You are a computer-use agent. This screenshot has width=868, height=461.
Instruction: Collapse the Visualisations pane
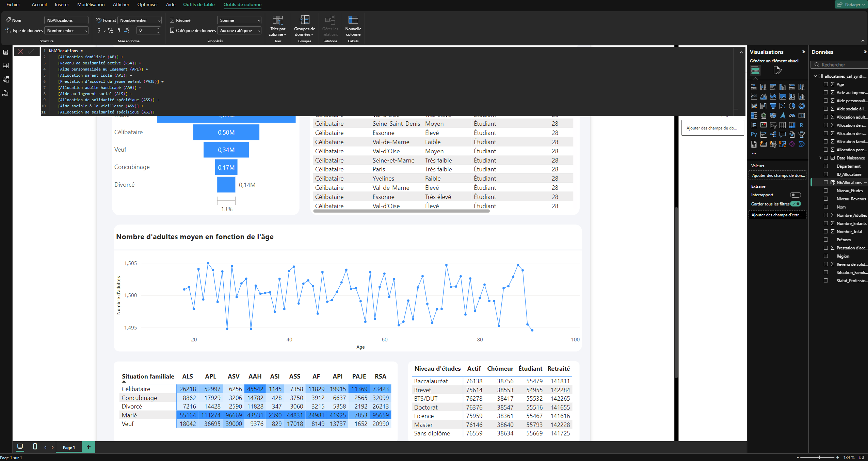pos(804,52)
